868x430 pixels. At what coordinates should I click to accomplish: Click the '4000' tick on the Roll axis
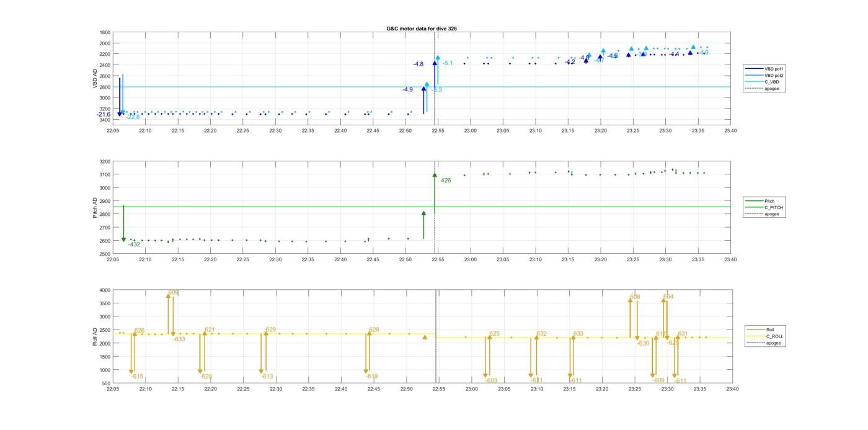point(105,290)
